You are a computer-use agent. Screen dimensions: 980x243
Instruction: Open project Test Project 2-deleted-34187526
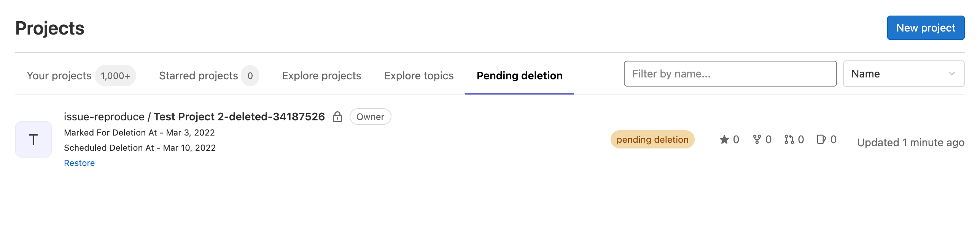(239, 117)
